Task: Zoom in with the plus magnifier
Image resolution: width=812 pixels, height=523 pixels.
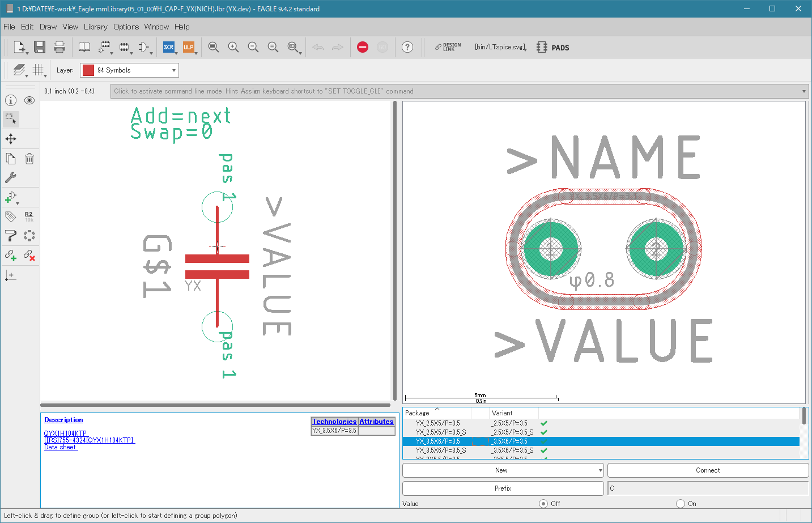Action: [233, 47]
